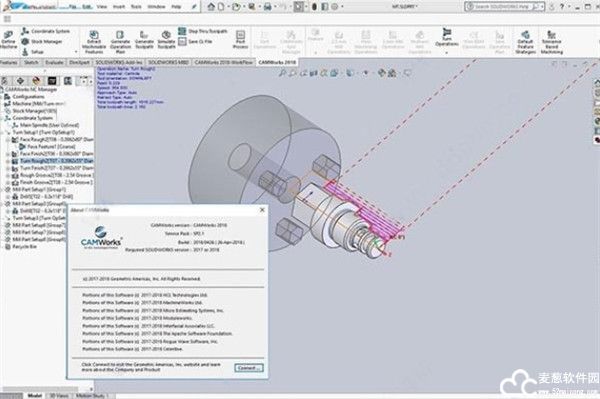This screenshot has width=600, height=399.
Task: Click the Post Process icon
Action: (x=240, y=40)
